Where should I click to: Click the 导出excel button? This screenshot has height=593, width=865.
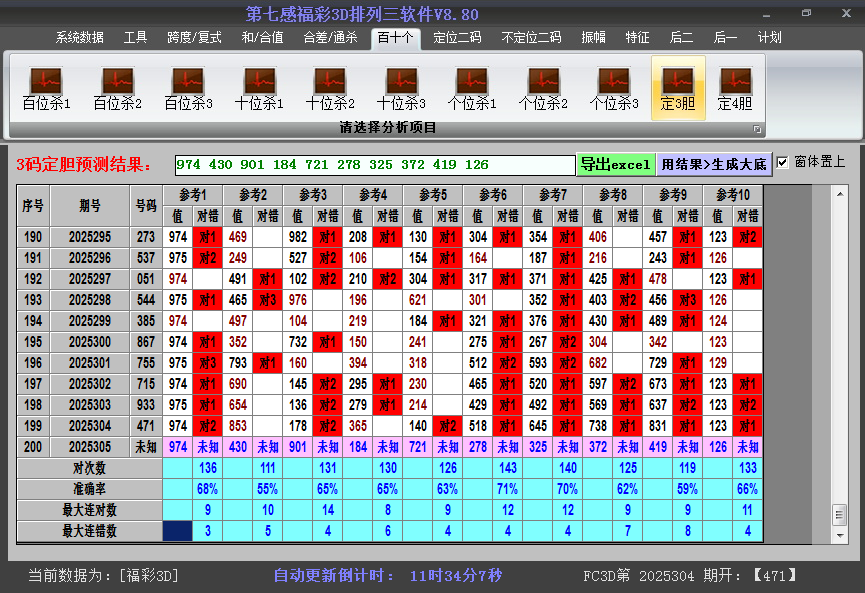[x=615, y=164]
